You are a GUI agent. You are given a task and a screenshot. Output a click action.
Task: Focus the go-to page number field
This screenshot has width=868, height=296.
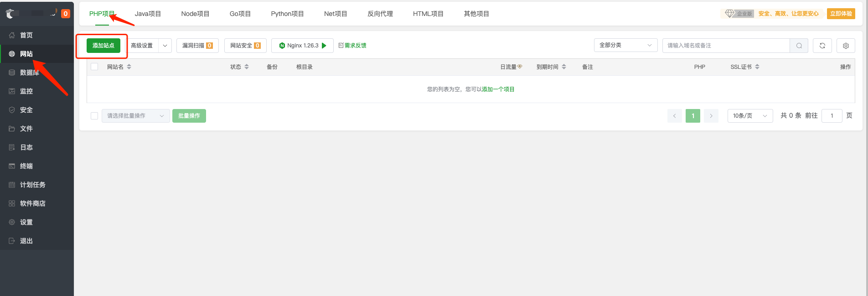(x=832, y=116)
